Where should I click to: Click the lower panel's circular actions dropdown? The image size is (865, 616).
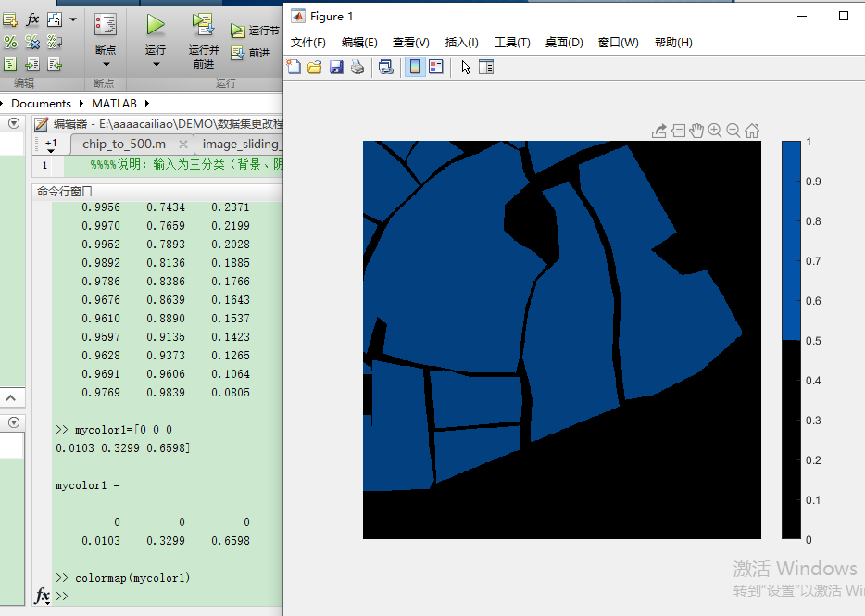[x=14, y=422]
